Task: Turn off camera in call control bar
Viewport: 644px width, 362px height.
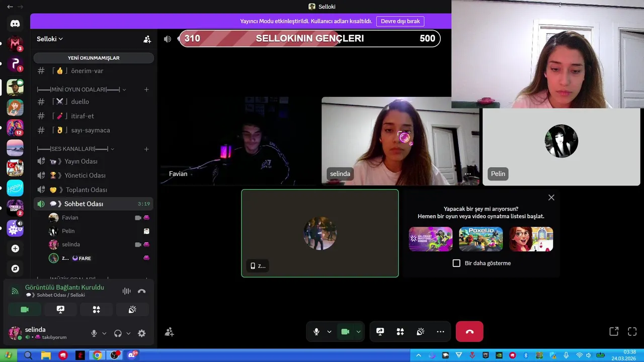Action: click(345, 332)
